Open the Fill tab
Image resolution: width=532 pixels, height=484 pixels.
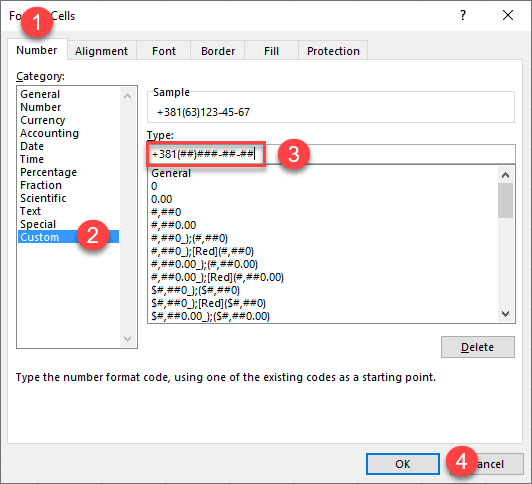pos(271,51)
